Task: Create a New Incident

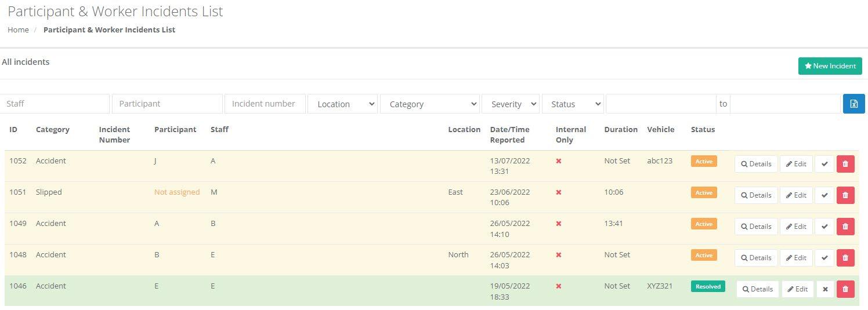Action: (830, 66)
